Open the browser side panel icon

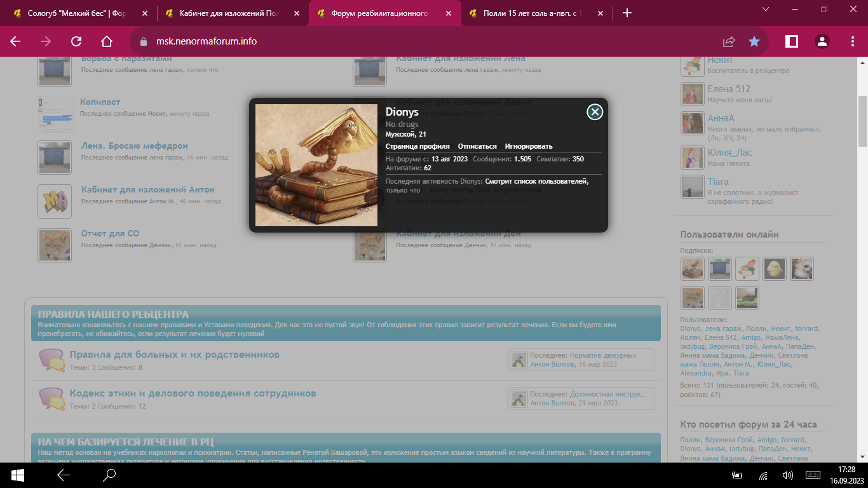[x=792, y=41]
